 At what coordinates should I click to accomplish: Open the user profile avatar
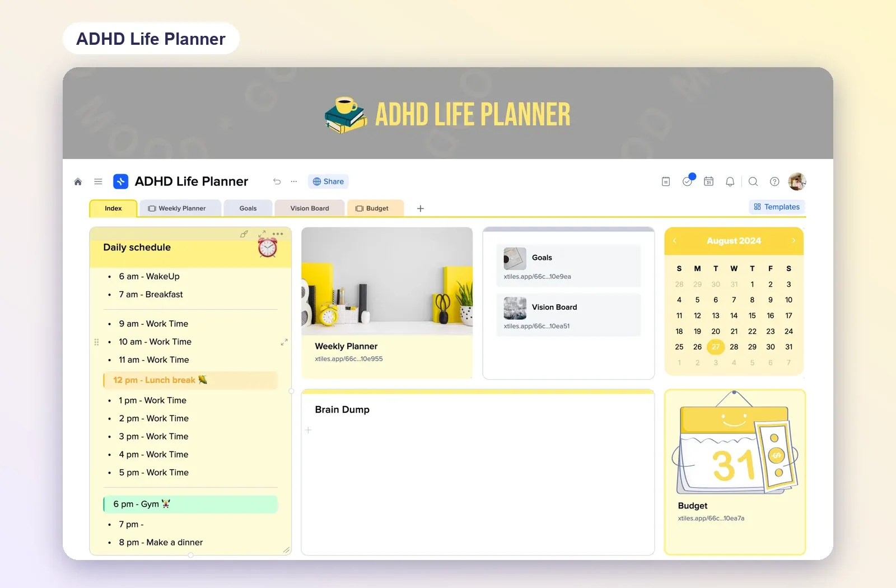[797, 181]
